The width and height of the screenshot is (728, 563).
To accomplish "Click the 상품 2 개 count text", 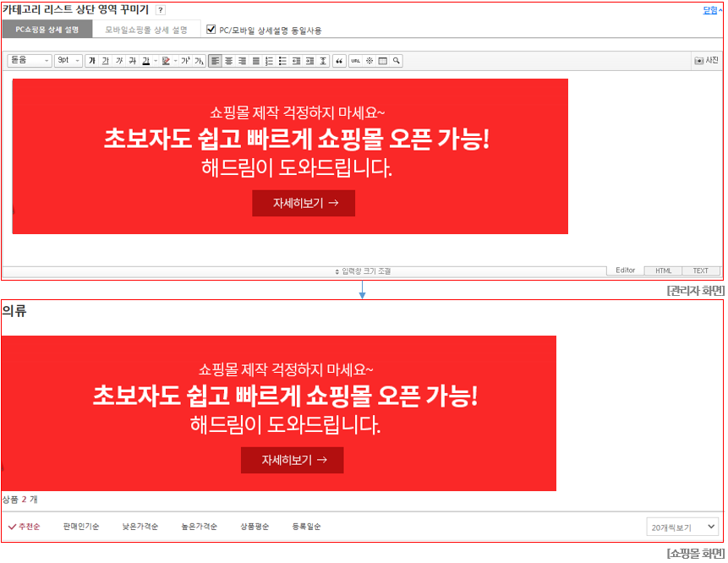I will tap(20, 500).
